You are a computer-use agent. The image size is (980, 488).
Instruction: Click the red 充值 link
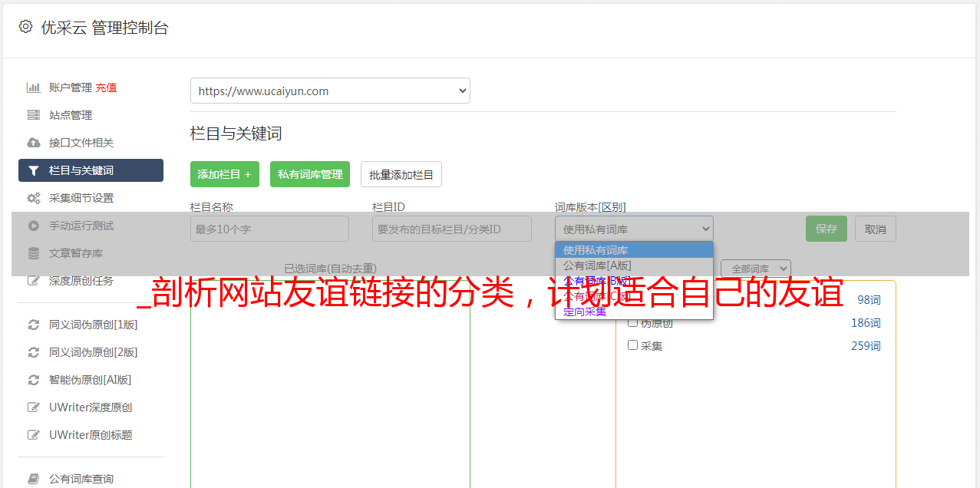[x=106, y=87]
